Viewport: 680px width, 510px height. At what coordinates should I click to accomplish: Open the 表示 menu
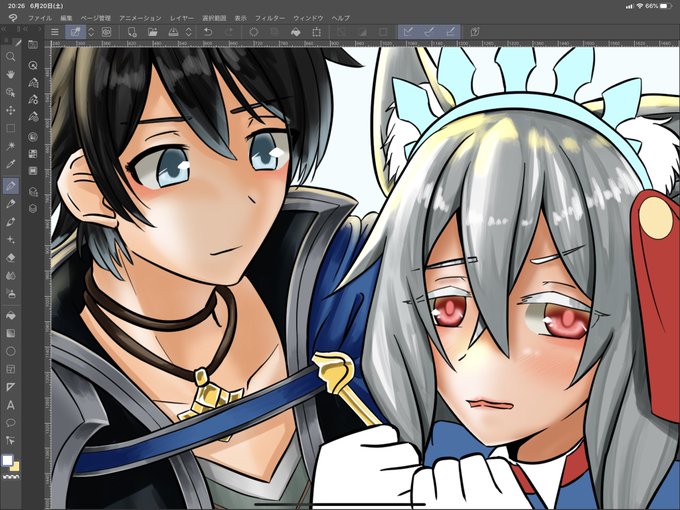(x=241, y=18)
